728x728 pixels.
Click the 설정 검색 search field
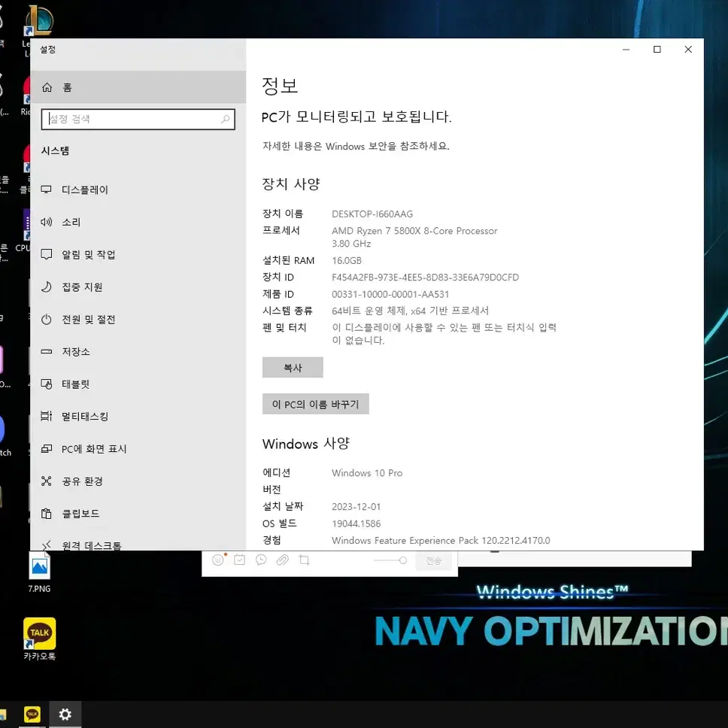[x=138, y=120]
